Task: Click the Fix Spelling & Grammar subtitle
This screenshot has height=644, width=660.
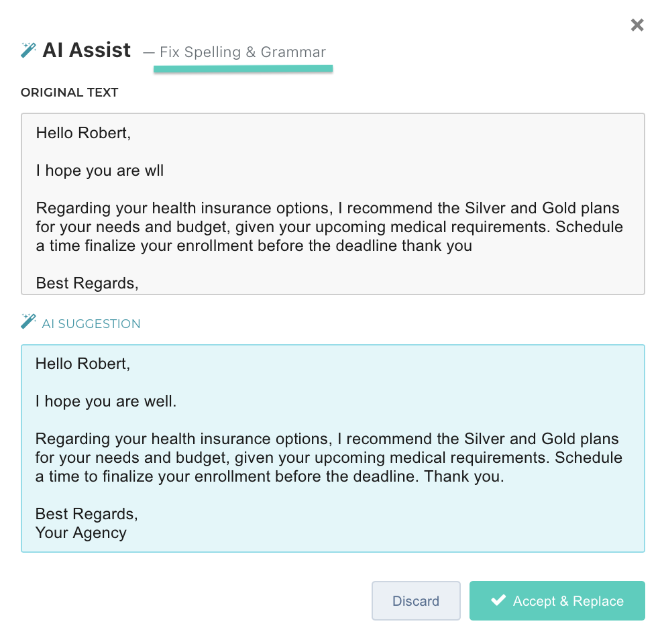Action: coord(242,52)
